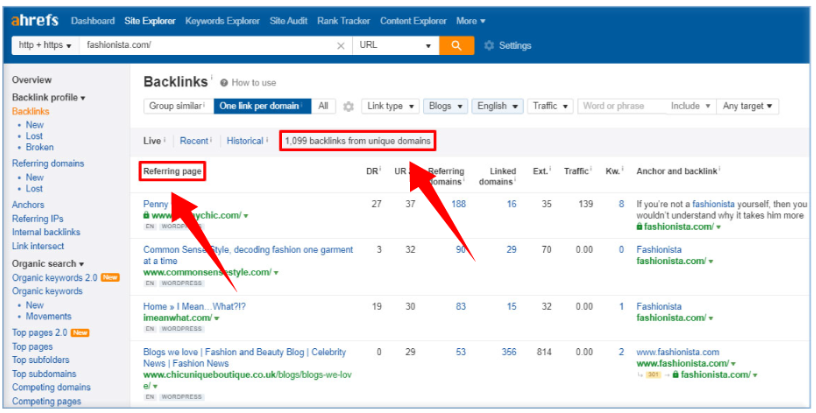Viewport: 816px width, 413px height.
Task: Click the ahrefs logo
Action: 34,21
